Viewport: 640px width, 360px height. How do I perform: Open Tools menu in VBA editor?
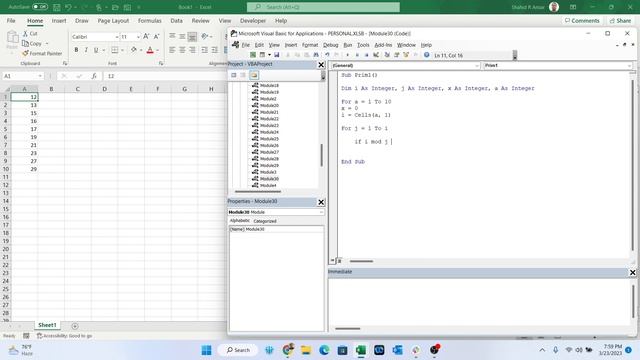point(363,45)
